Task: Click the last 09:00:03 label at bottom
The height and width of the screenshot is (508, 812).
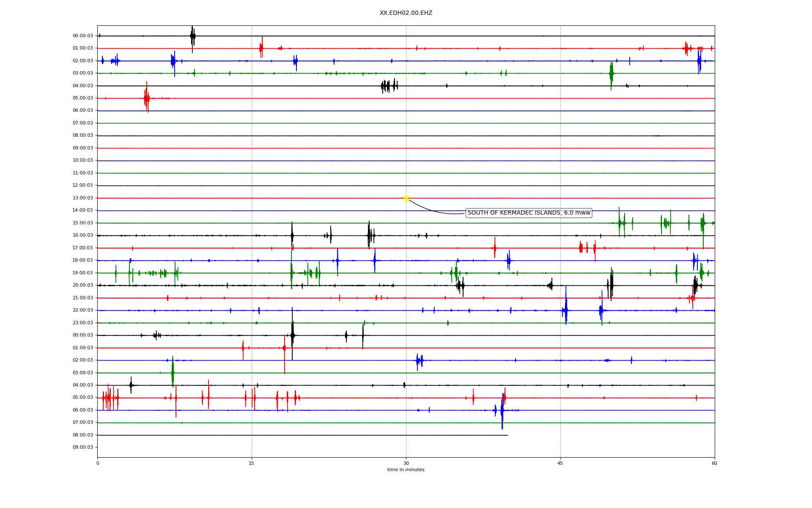Action: [x=83, y=447]
